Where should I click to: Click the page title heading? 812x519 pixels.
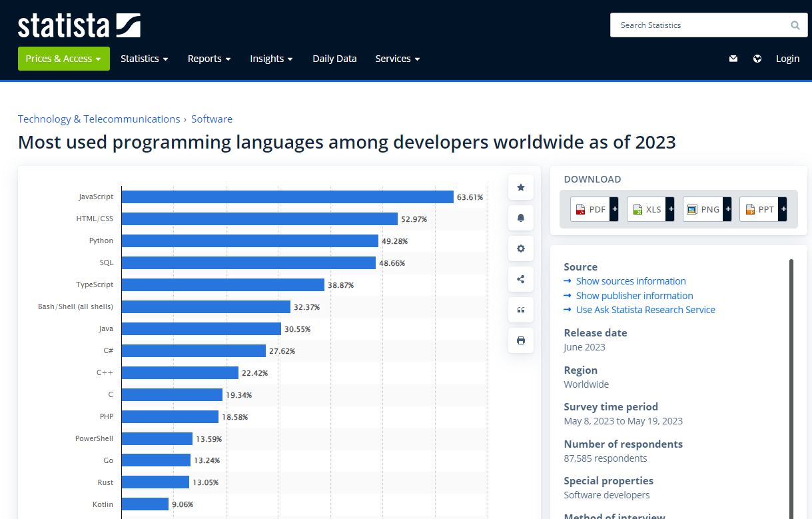pos(347,142)
